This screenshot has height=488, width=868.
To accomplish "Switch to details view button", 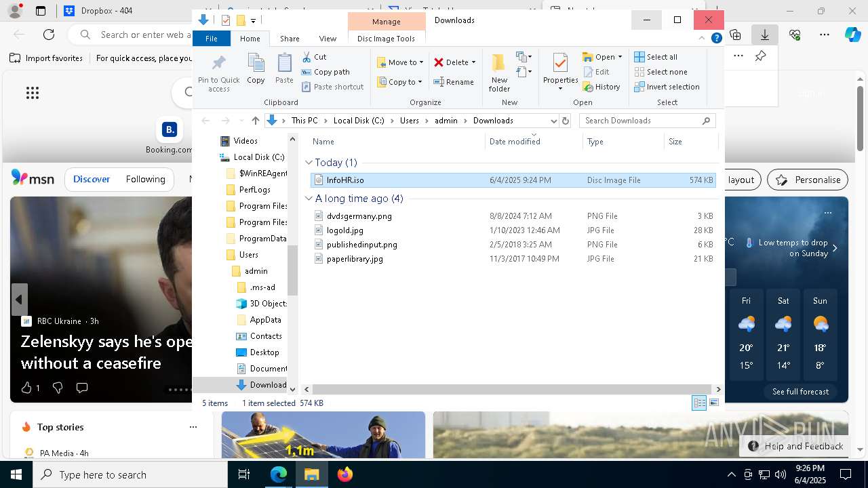I will click(699, 403).
